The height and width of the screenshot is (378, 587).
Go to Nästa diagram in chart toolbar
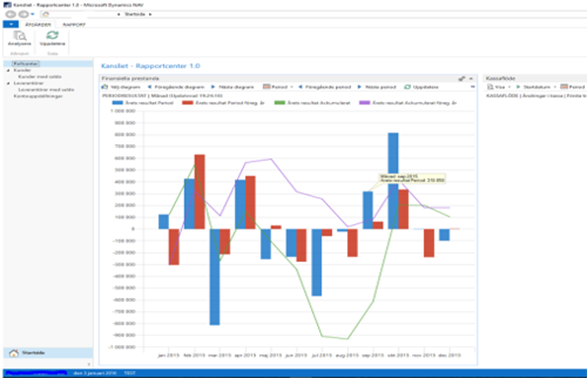(232, 87)
